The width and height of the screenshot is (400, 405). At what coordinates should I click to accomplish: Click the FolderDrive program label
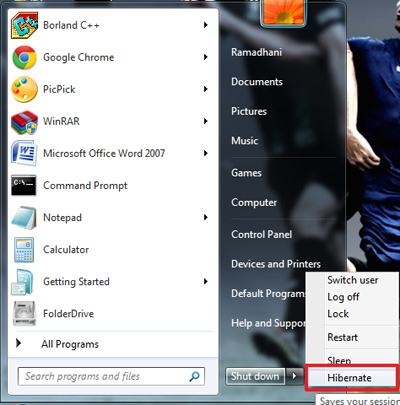69,314
